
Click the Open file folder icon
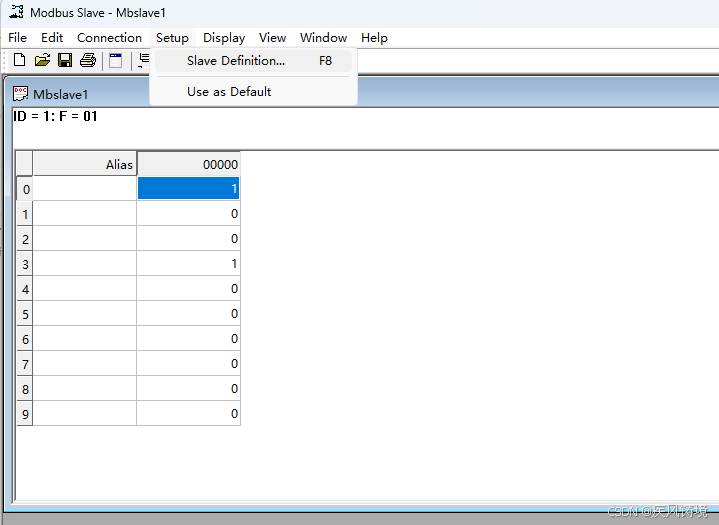[42, 60]
